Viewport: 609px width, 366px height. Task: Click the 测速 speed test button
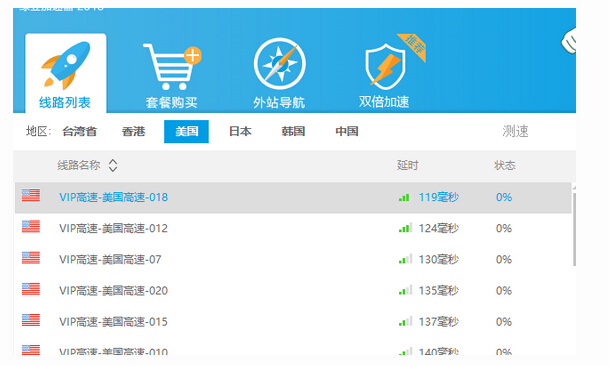point(515,131)
